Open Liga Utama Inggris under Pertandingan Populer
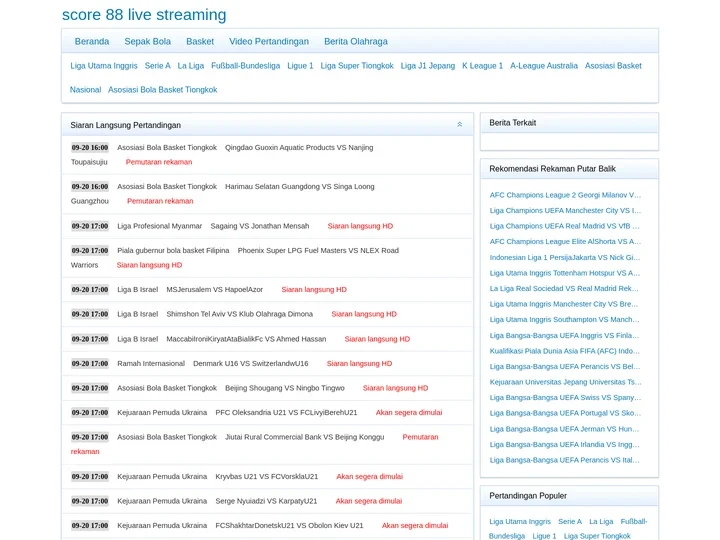This screenshot has width=720, height=540. pyautogui.click(x=520, y=522)
